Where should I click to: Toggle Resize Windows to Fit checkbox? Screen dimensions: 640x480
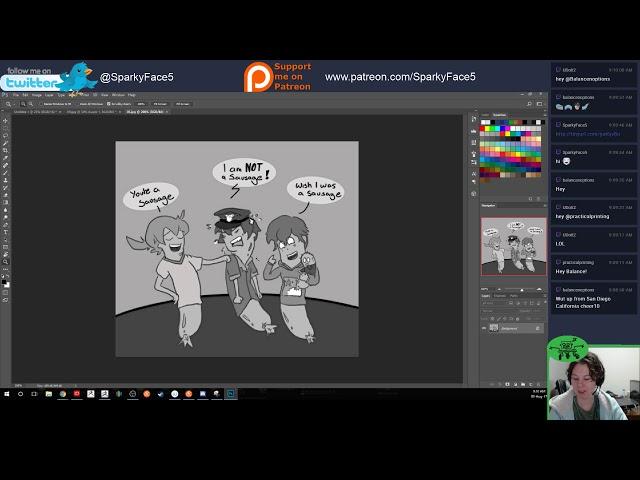pyautogui.click(x=41, y=104)
